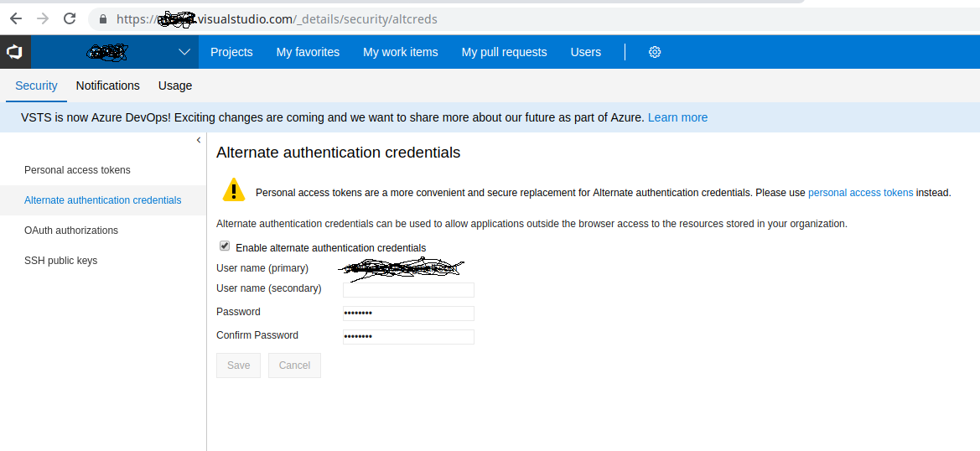This screenshot has width=980, height=451.
Task: Open Personal access tokens in sidebar
Action: click(x=77, y=170)
